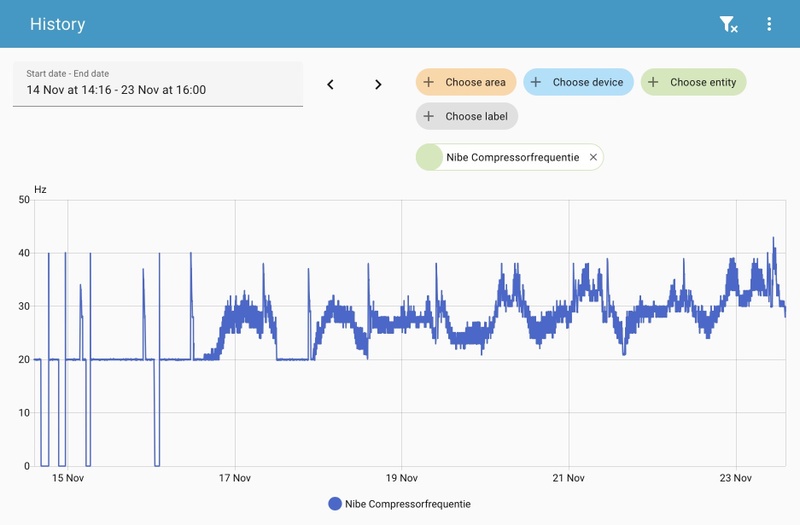Go to the previous date range
This screenshot has height=525, width=800.
[330, 84]
